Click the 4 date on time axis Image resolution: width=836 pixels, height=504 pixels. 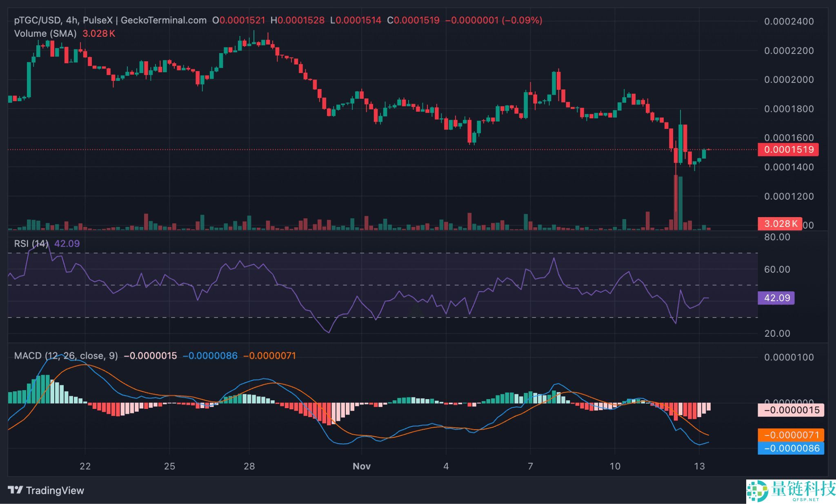(446, 466)
